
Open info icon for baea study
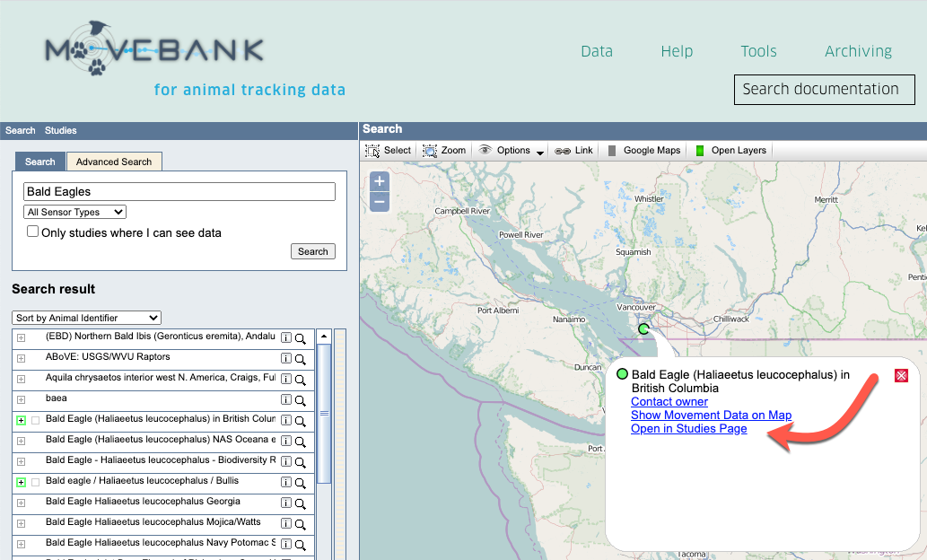tap(286, 399)
